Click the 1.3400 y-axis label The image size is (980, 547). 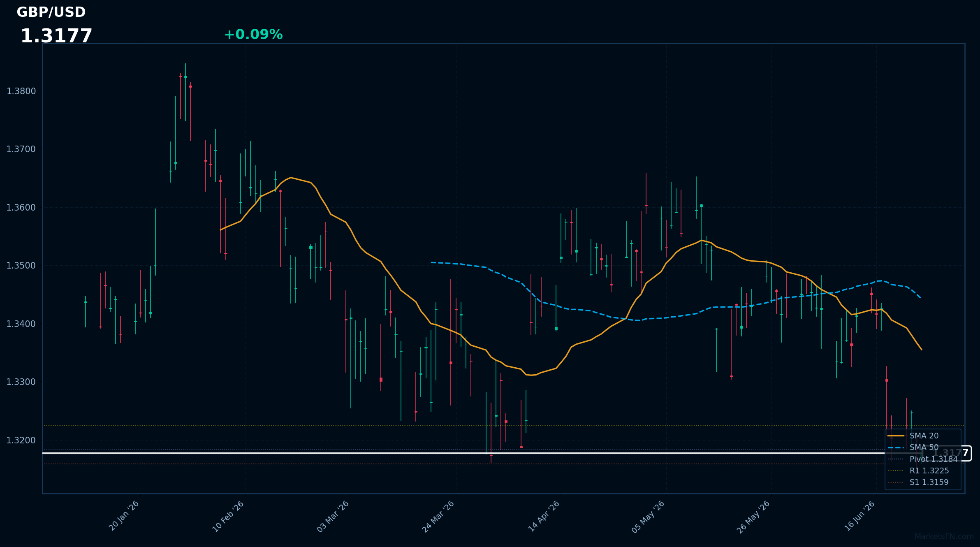(x=21, y=324)
